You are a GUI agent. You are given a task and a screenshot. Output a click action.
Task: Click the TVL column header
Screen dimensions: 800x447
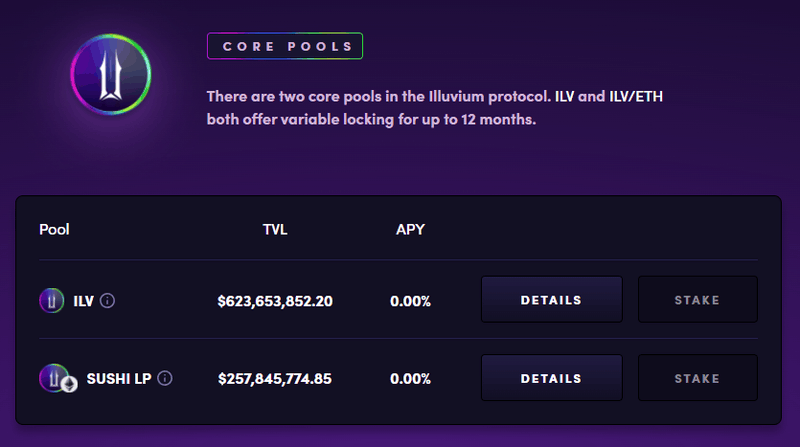274,230
